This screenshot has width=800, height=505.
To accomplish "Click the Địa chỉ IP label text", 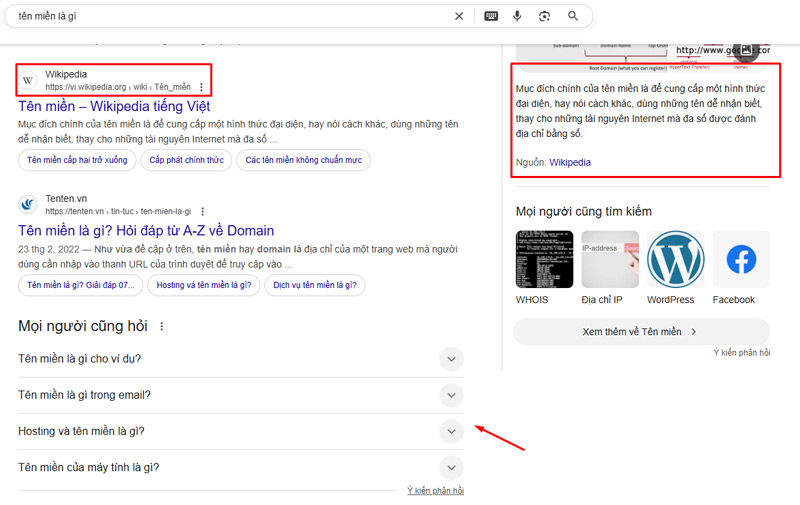I will (602, 300).
